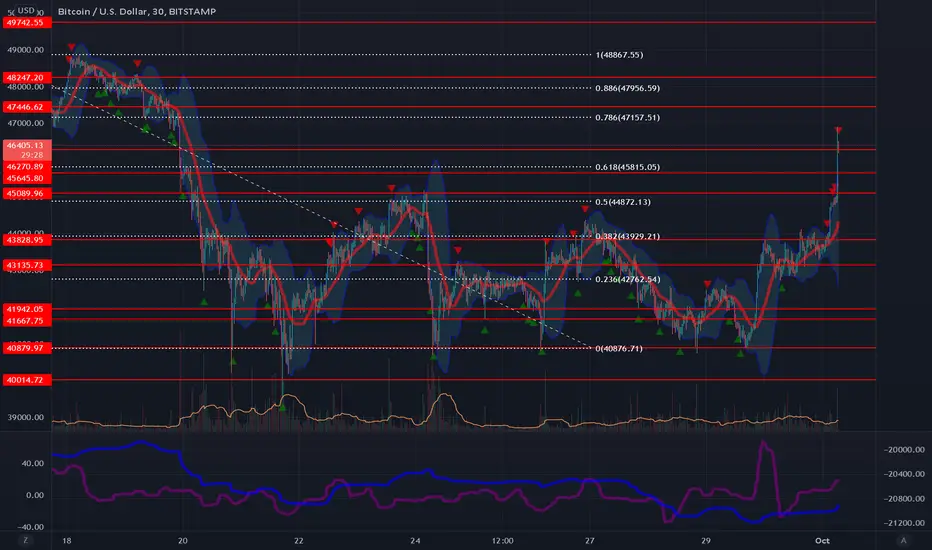Click the Fibonacci 0.786(47157.51) label
The image size is (932, 550).
click(628, 118)
